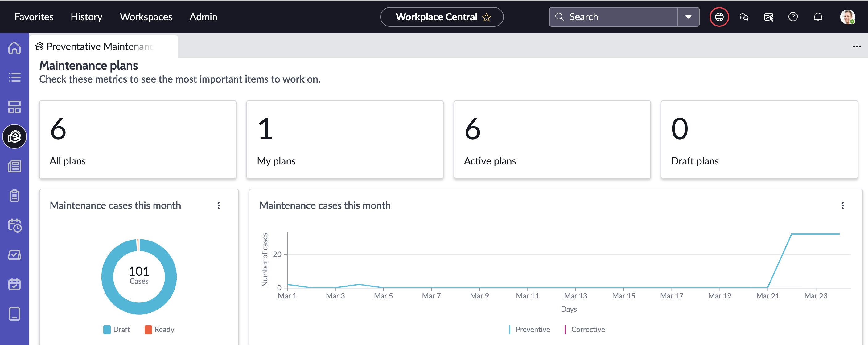This screenshot has height=345, width=868.
Task: Favorite Workplace Central with the star
Action: coord(486,17)
